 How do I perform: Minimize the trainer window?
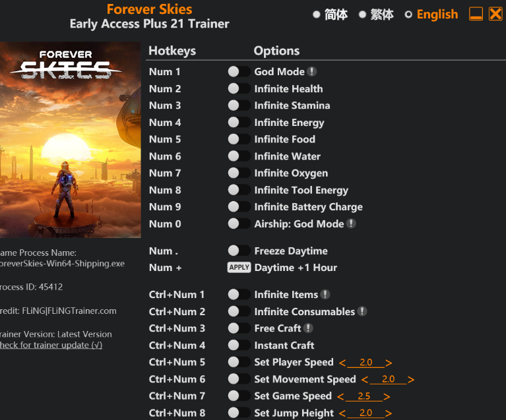tap(476, 15)
